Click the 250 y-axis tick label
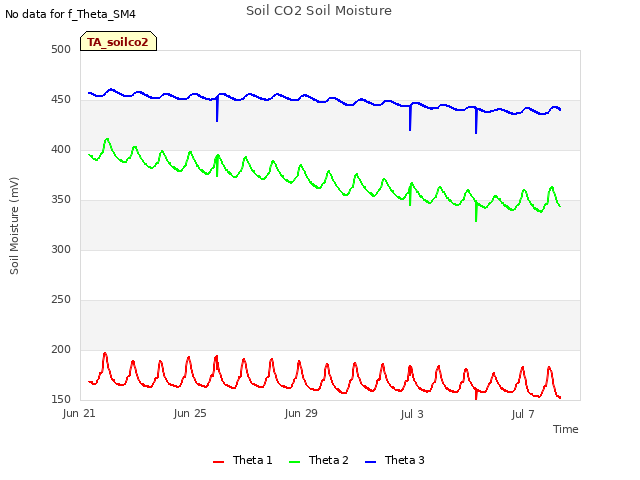640x480 pixels. (61, 300)
